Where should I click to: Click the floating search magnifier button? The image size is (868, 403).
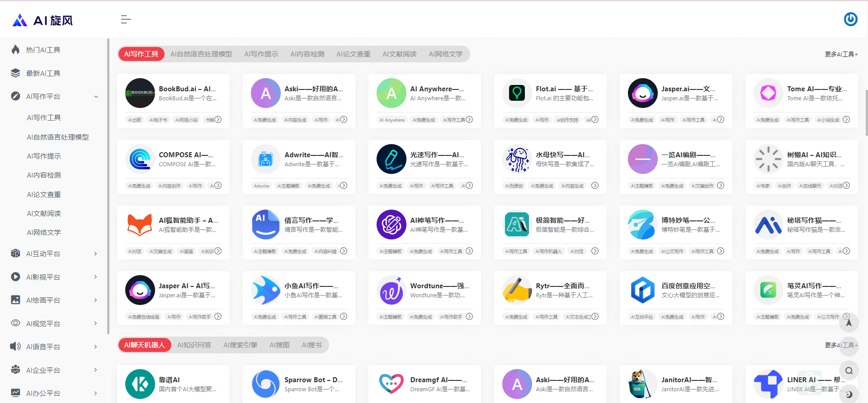pyautogui.click(x=849, y=371)
